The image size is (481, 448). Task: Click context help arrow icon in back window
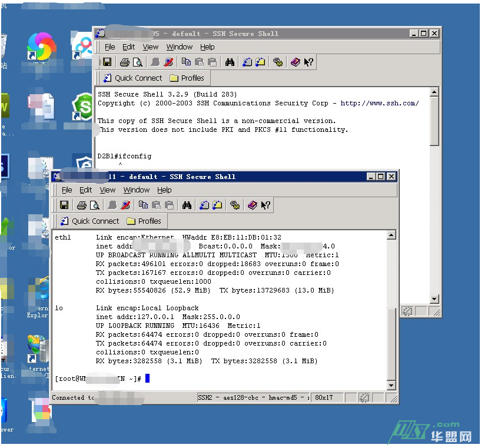(x=308, y=62)
